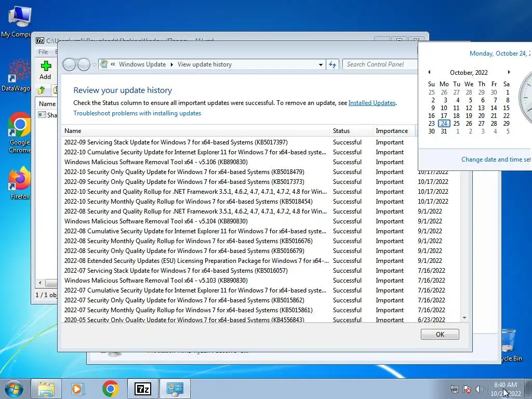532x399 pixels.
Task: Select the KB5015861 Monthly Quality Rollup row
Action: tap(261, 310)
